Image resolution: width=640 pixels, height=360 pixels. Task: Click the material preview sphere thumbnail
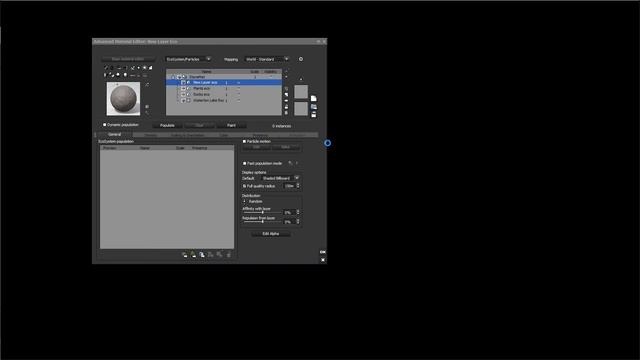tap(123, 99)
